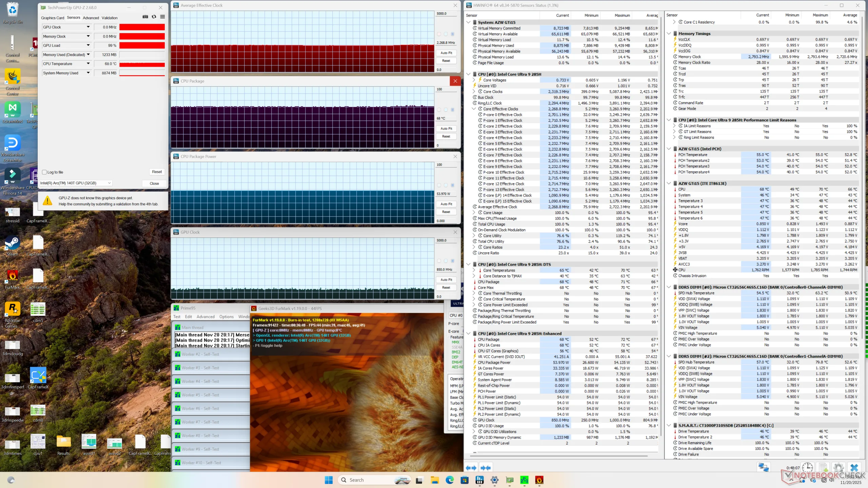Switch to Advanced tab in GPU-Z
Screen dimensions: 868x488
tap(91, 18)
